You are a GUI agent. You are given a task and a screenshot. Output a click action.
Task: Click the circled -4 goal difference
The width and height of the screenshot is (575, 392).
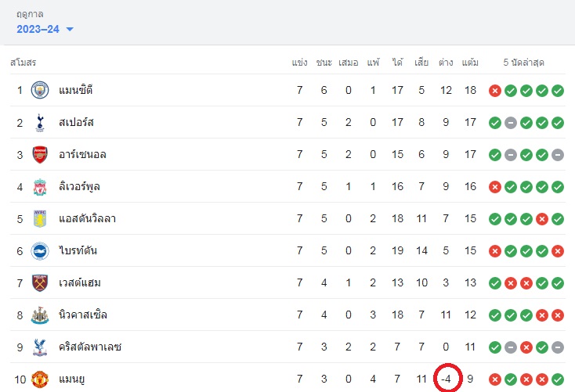[x=447, y=379]
